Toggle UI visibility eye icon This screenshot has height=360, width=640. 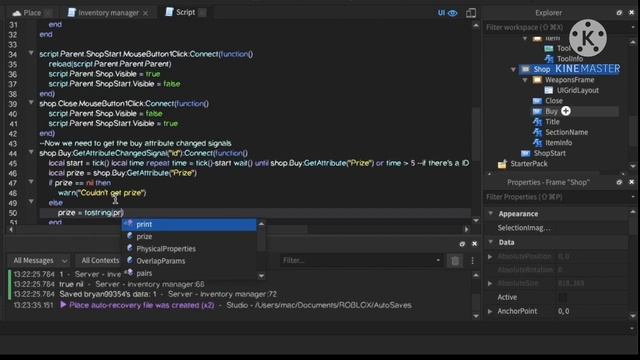click(x=452, y=13)
